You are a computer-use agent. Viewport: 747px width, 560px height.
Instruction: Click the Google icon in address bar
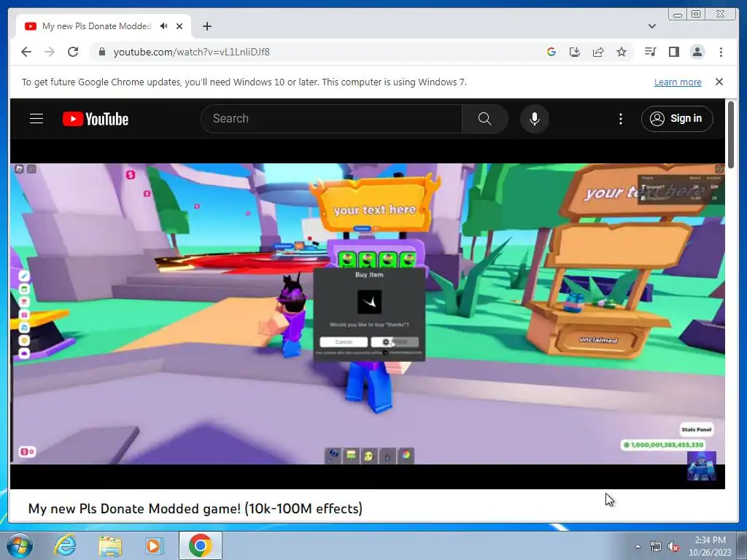(x=551, y=52)
